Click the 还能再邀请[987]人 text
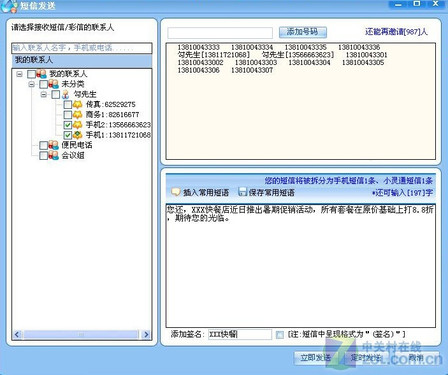This screenshot has width=448, height=375. (x=396, y=32)
